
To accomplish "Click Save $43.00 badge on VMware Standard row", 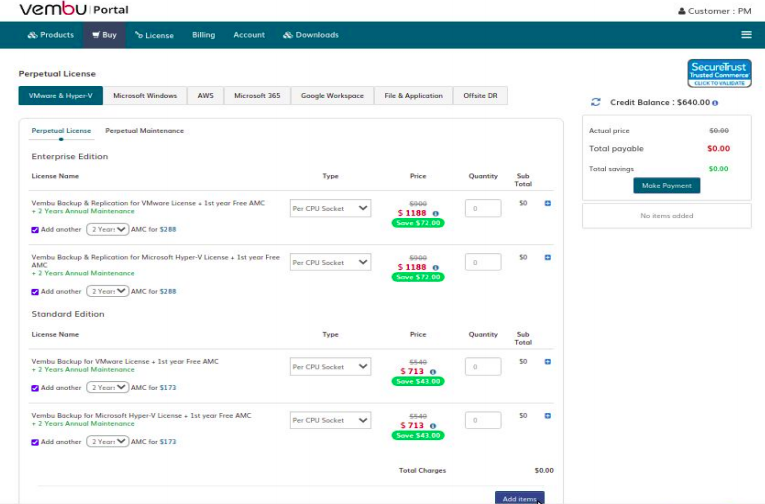I will (418, 382).
